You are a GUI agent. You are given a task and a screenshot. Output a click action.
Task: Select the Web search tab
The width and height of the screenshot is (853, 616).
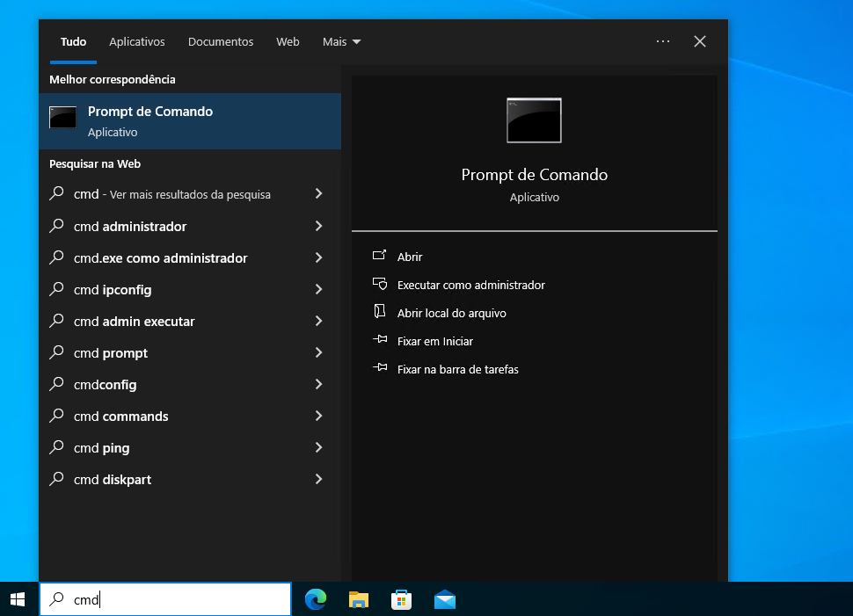click(288, 41)
